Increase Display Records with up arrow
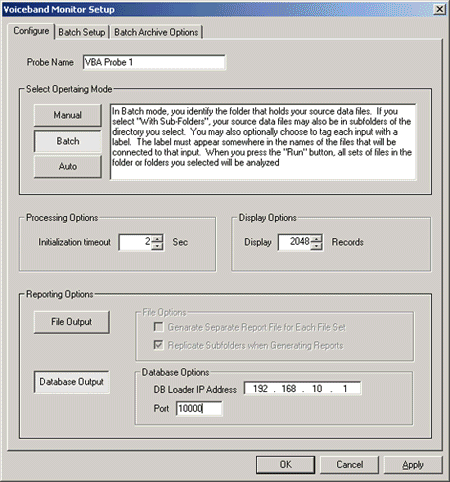This screenshot has height=482, width=450. pyautogui.click(x=317, y=238)
